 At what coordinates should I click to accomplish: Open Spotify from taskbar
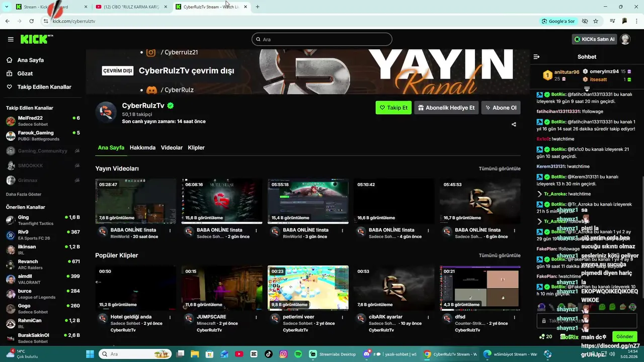298,354
